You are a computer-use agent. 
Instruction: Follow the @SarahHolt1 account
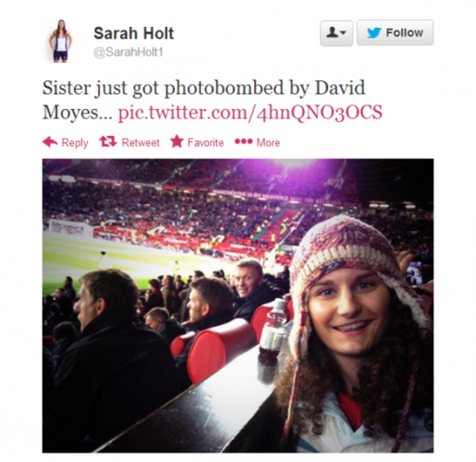coord(395,33)
